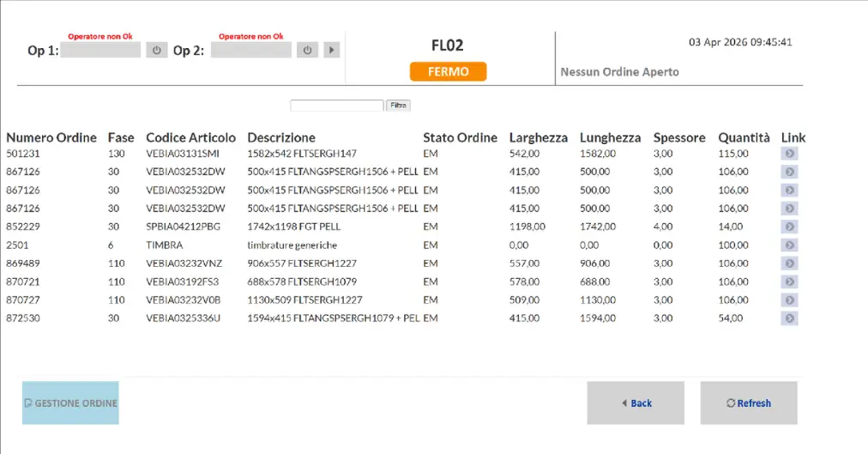Click quantity value 115,00
This screenshot has width=868, height=454.
point(733,154)
